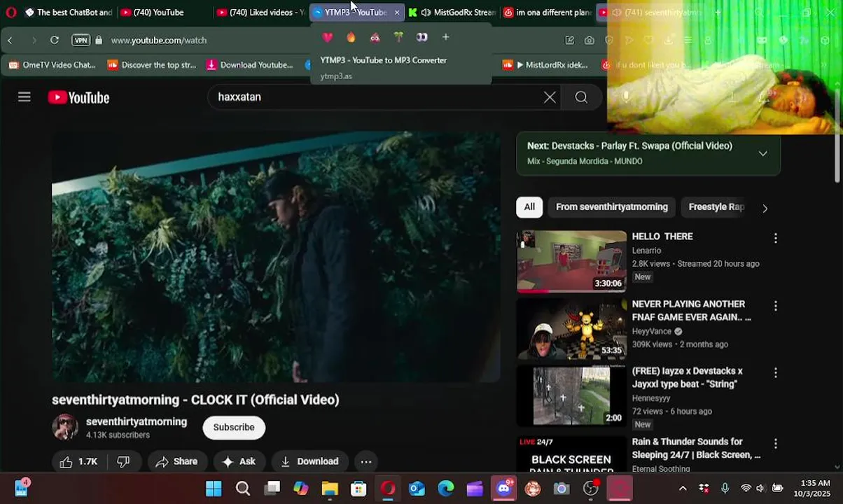This screenshot has height=504, width=843.
Task: Open Discord in taskbar
Action: pyautogui.click(x=504, y=489)
